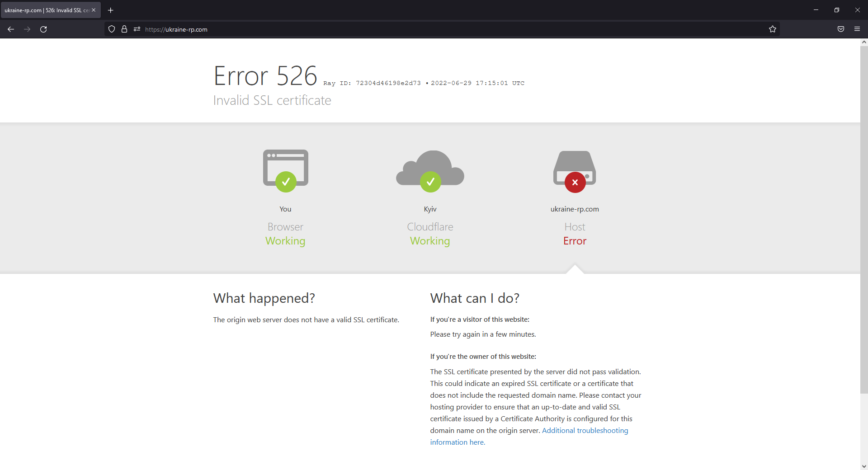This screenshot has height=470, width=868.
Task: Open Additional troubleshooting information link
Action: click(529, 437)
